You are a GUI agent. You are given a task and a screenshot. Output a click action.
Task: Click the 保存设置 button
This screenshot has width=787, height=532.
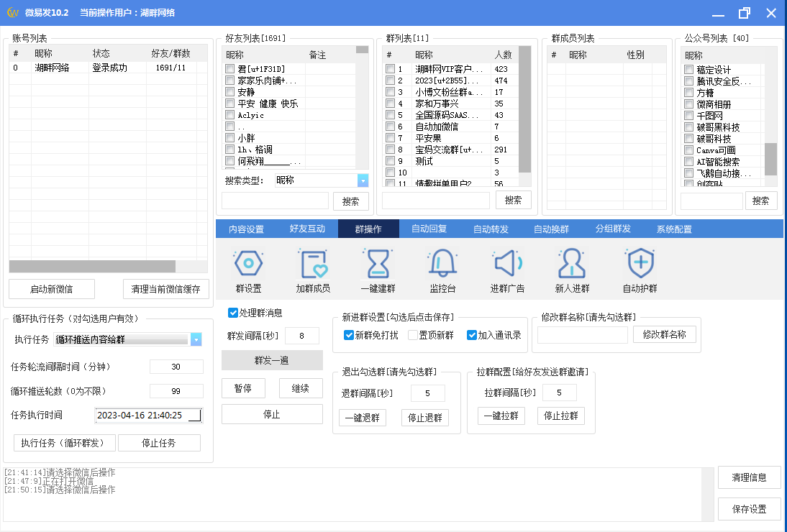point(750,509)
